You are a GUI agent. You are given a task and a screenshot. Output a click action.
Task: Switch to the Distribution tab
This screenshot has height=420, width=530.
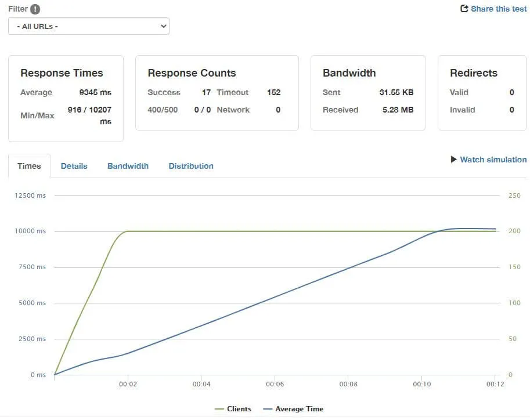(x=191, y=166)
